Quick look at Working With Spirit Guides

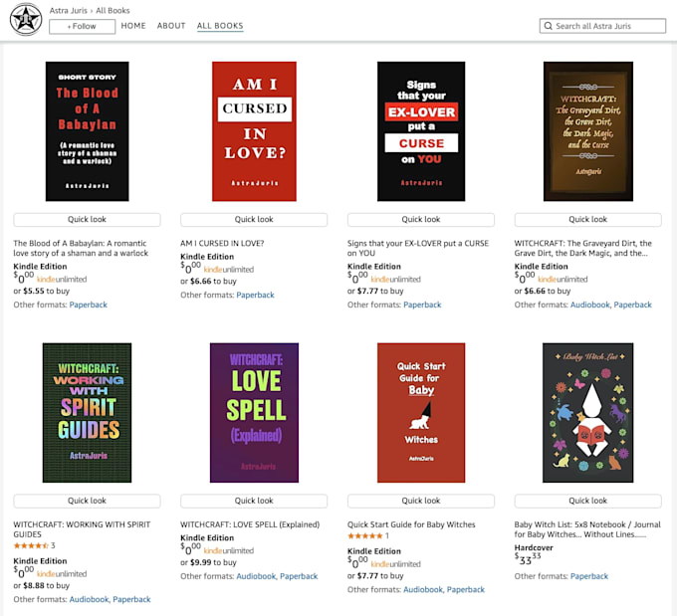pyautogui.click(x=87, y=501)
